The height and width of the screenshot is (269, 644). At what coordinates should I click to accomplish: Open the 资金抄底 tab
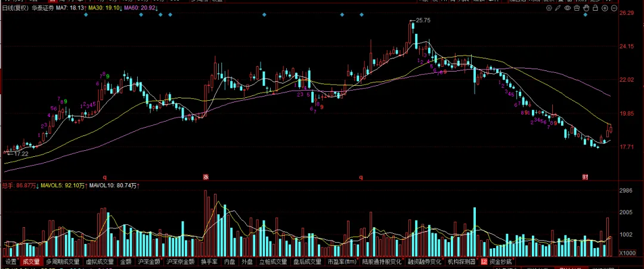(x=500, y=261)
